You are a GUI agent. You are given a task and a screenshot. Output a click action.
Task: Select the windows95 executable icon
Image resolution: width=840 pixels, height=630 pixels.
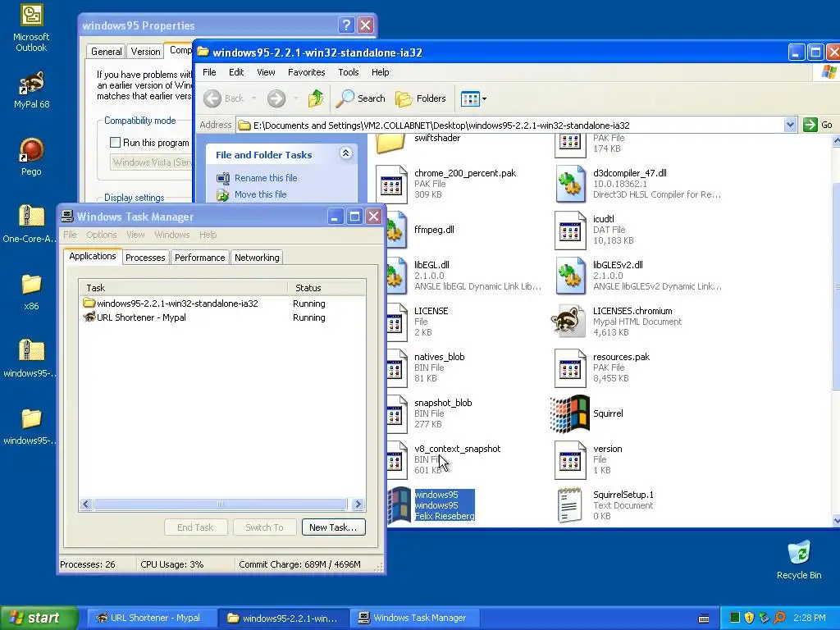tap(399, 505)
